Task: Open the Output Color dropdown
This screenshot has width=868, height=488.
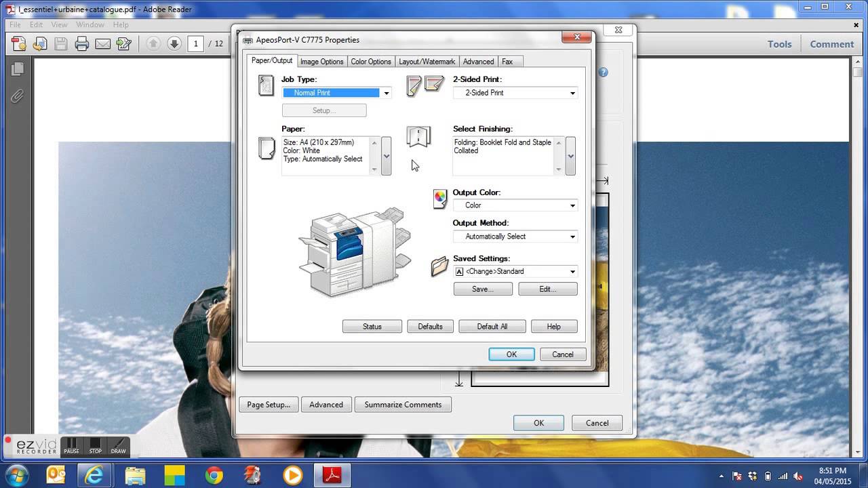Action: tap(572, 205)
